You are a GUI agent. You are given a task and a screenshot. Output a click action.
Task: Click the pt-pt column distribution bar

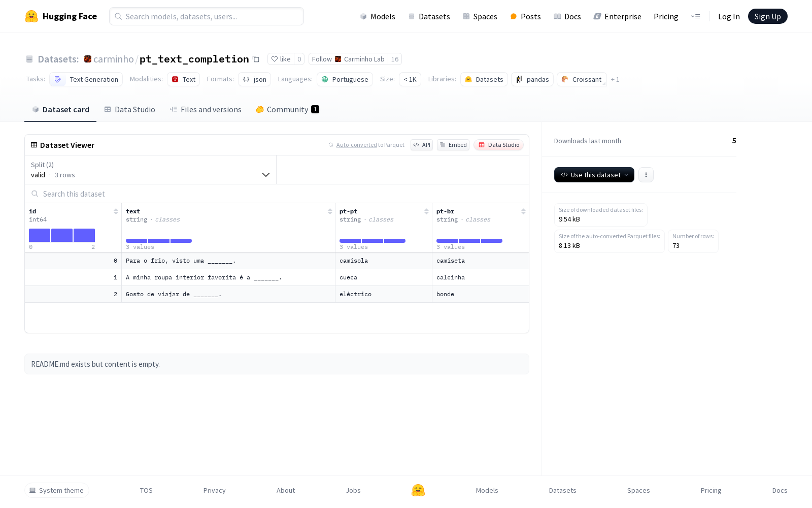[373, 241]
